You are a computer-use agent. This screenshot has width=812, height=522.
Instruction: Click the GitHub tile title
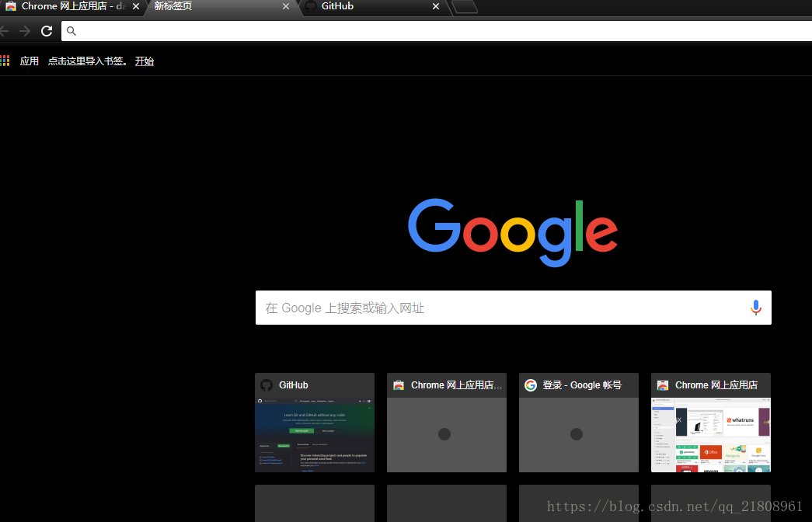[294, 385]
